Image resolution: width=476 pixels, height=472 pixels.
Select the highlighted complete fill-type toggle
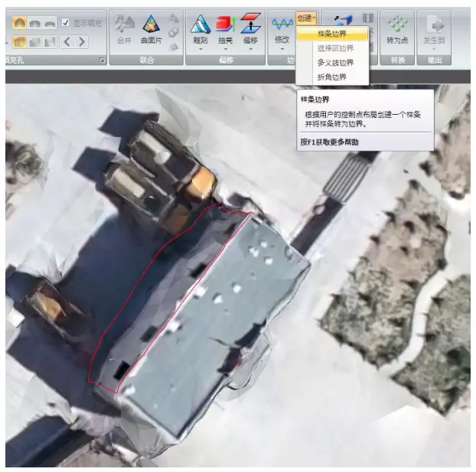pos(18,41)
